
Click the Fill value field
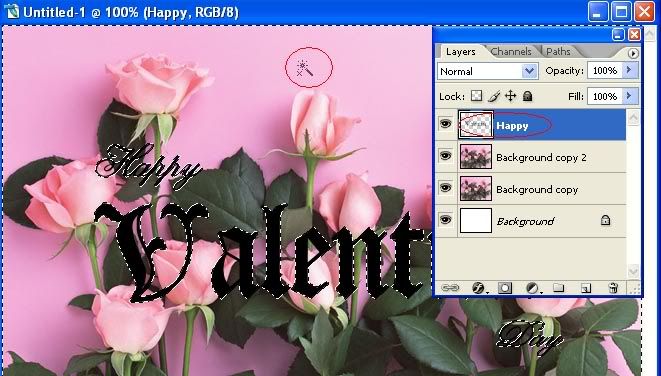click(x=605, y=96)
